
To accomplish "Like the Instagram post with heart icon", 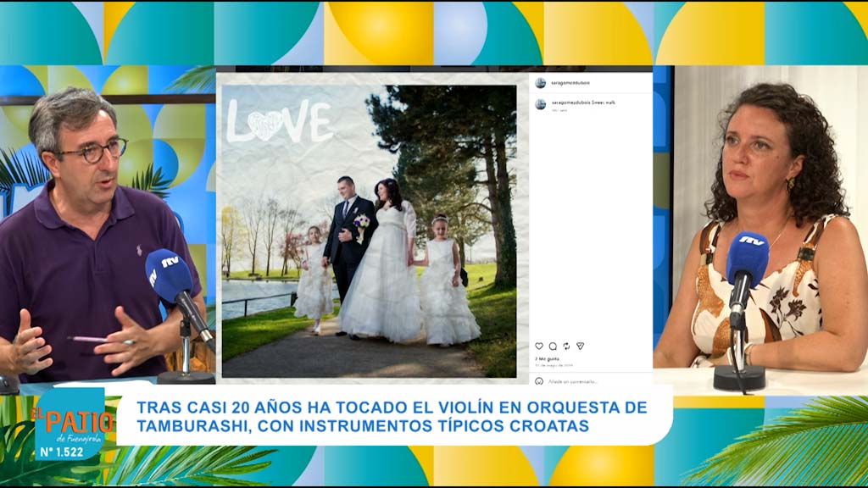I will click(538, 347).
